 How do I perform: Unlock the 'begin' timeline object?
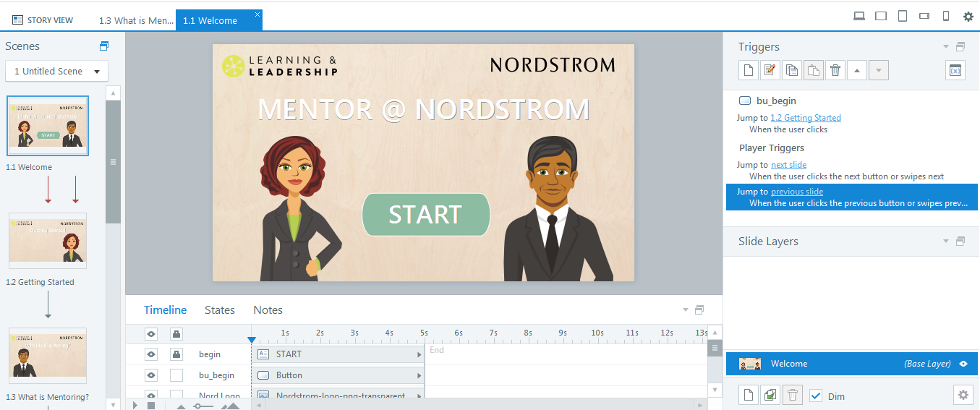pos(176,354)
